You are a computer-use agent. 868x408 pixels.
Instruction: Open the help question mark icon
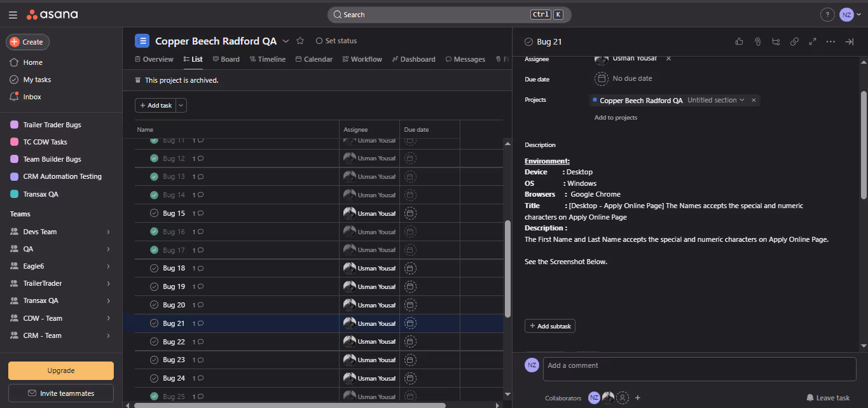827,15
